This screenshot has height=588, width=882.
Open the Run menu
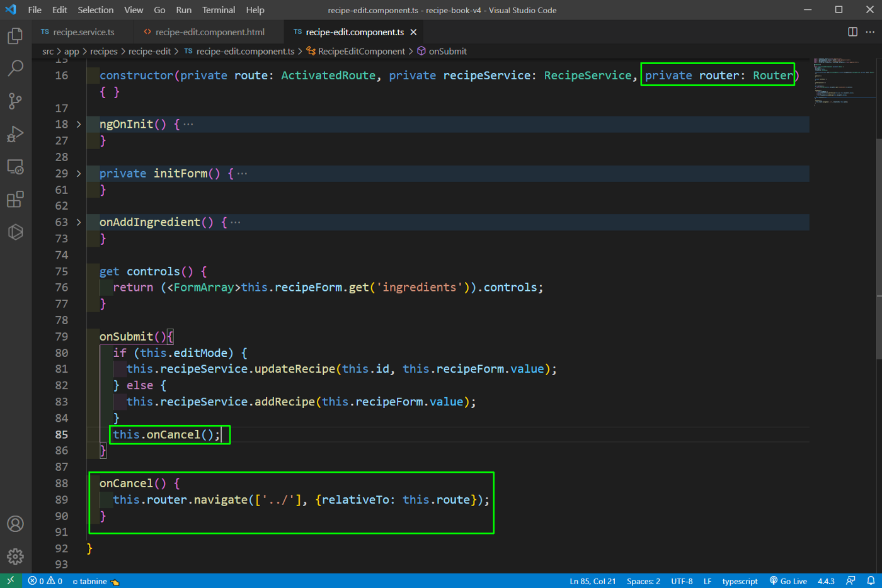184,10
